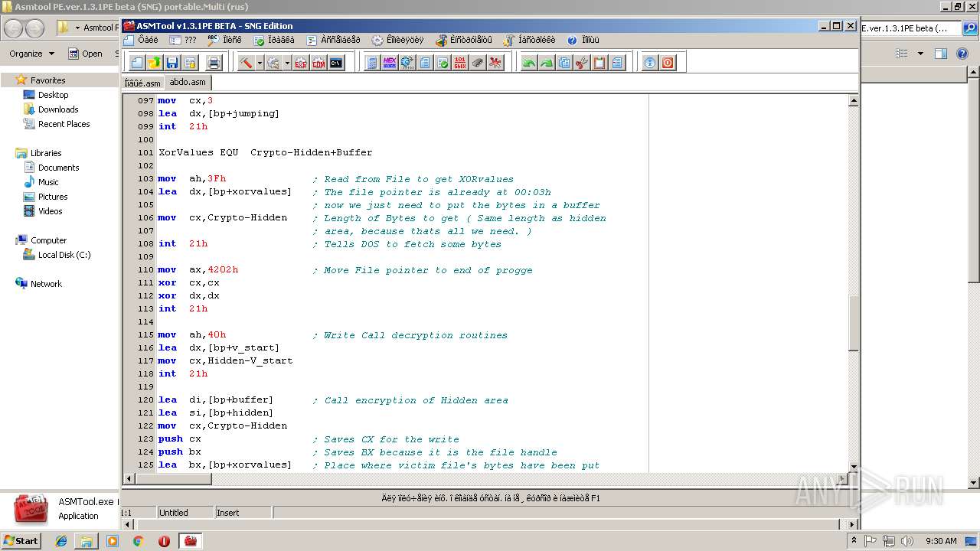
Task: Open the first menu with page icon
Action: coord(142,40)
